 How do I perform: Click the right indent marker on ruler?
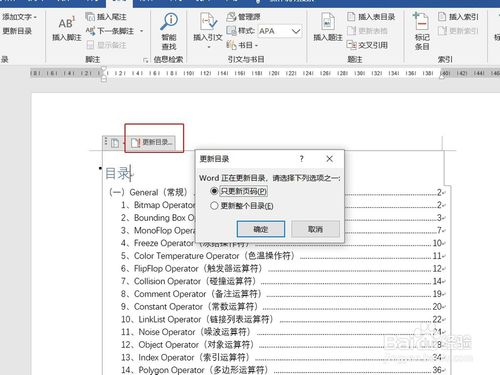pyautogui.click(x=442, y=76)
